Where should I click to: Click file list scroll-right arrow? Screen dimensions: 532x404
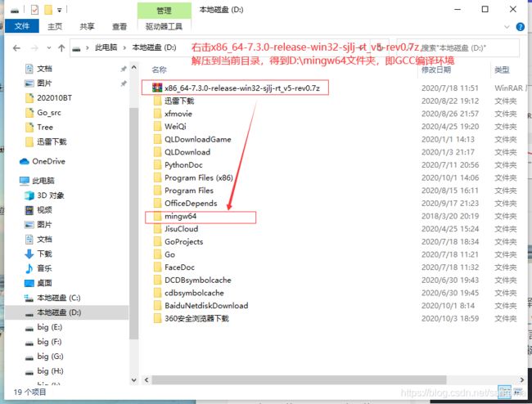[522, 380]
